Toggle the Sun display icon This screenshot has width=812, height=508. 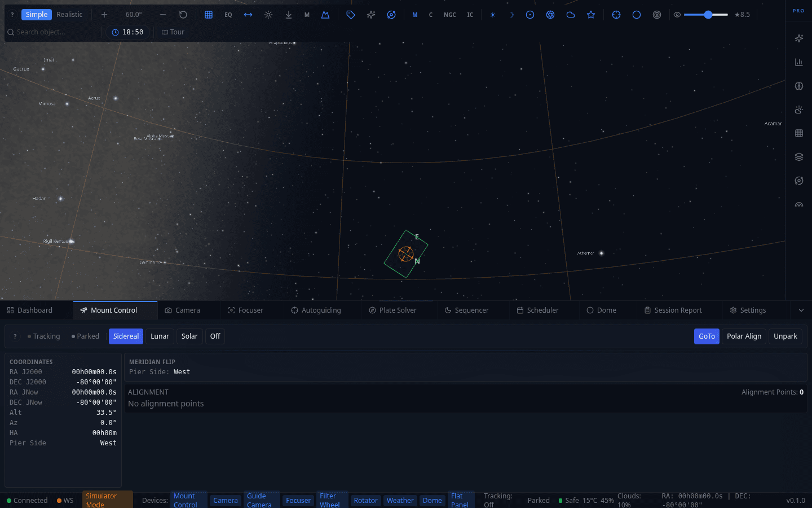point(493,15)
